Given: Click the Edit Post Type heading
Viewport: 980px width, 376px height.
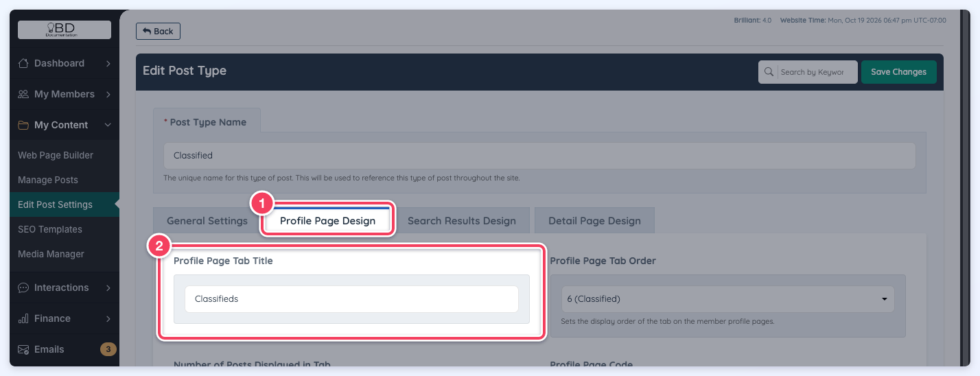Looking at the screenshot, I should 185,71.
